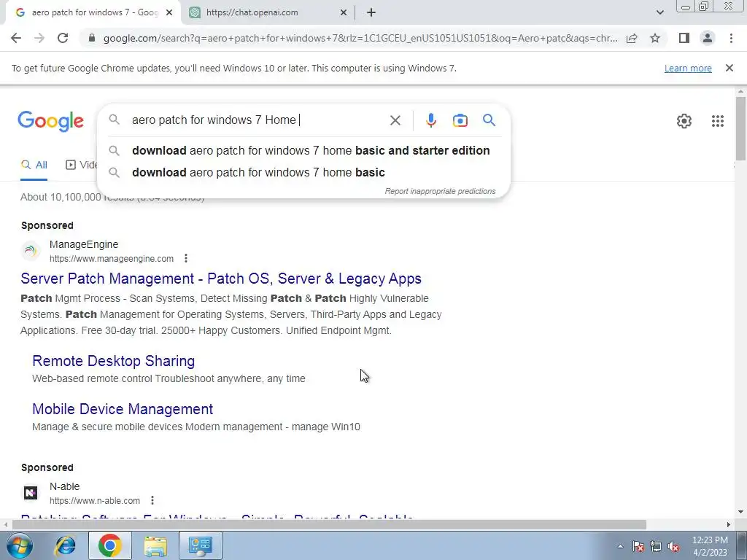This screenshot has height=560, width=747.
Task: Open a new tab with plus button
Action: click(371, 13)
